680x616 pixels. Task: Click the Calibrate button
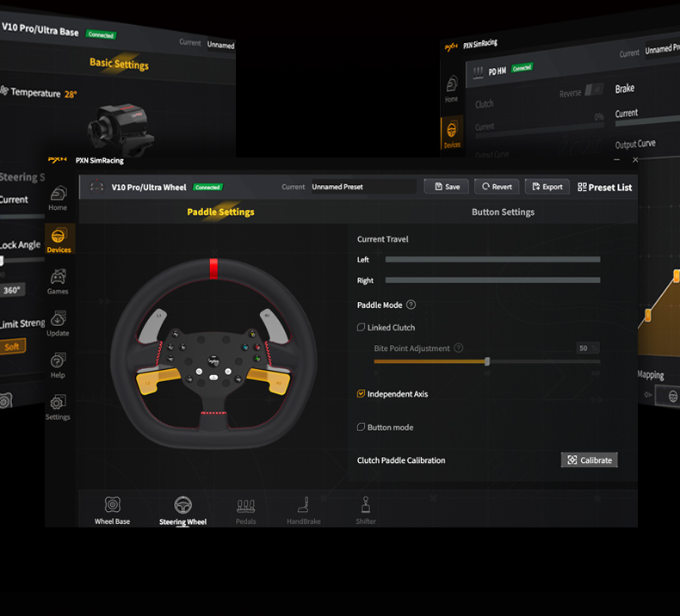point(589,460)
